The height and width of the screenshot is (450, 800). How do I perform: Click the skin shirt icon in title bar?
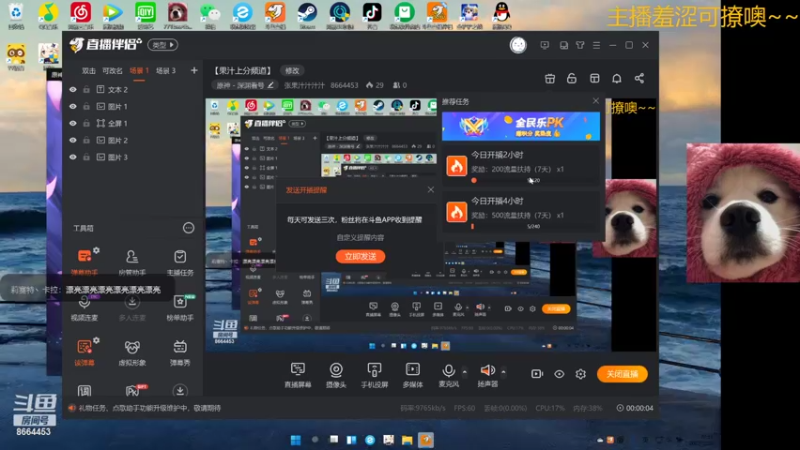[x=580, y=45]
